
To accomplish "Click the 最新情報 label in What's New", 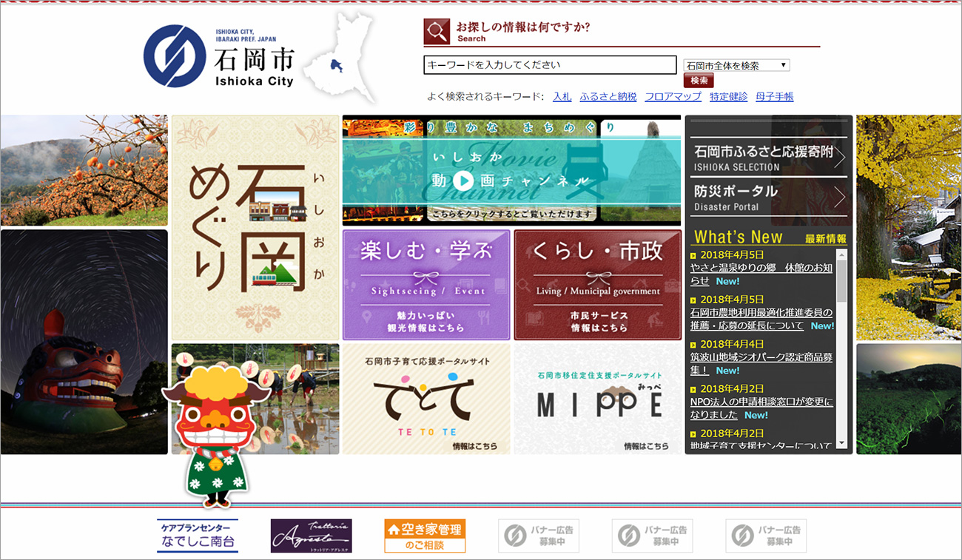I will (826, 239).
